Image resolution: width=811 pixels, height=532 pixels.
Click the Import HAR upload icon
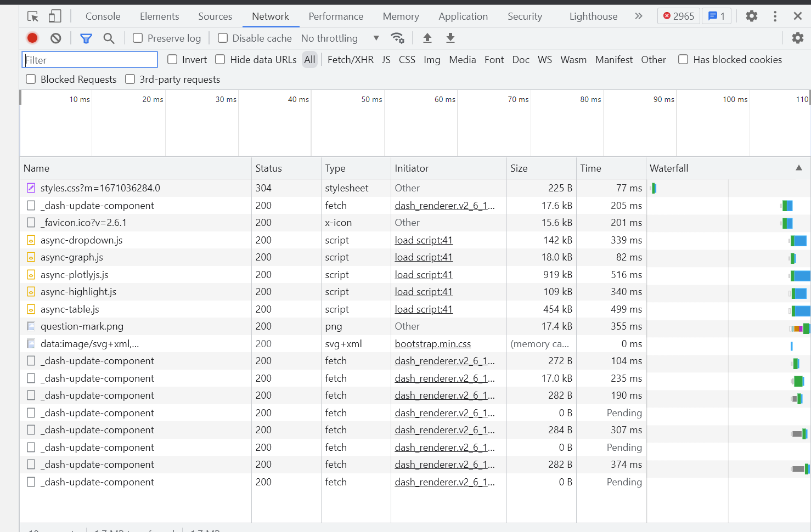[x=427, y=38]
